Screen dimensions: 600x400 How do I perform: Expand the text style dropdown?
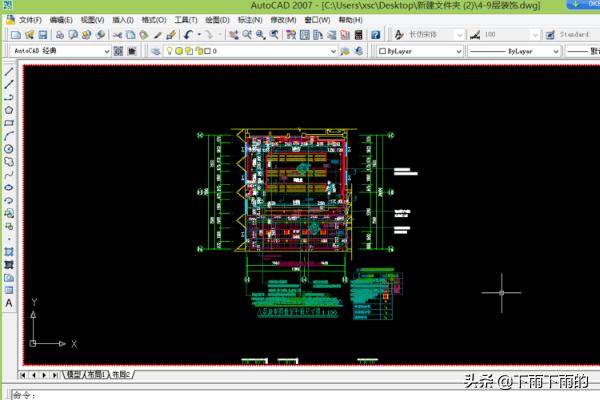click(460, 35)
